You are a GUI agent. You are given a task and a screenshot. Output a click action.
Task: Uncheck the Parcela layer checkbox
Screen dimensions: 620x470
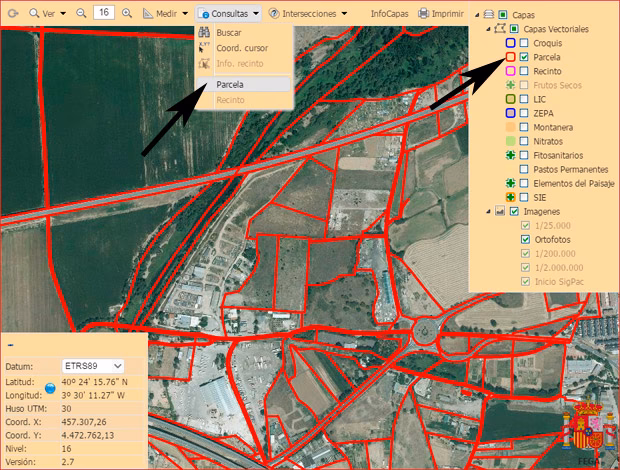[525, 58]
